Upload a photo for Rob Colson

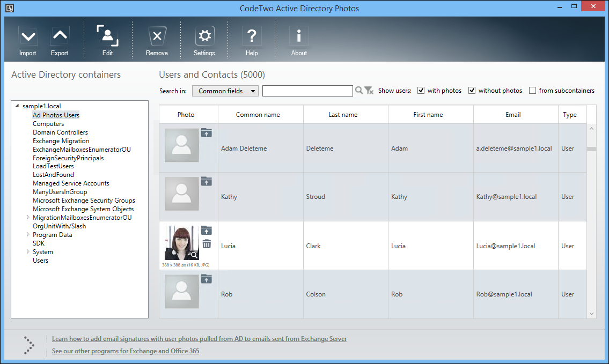207,279
